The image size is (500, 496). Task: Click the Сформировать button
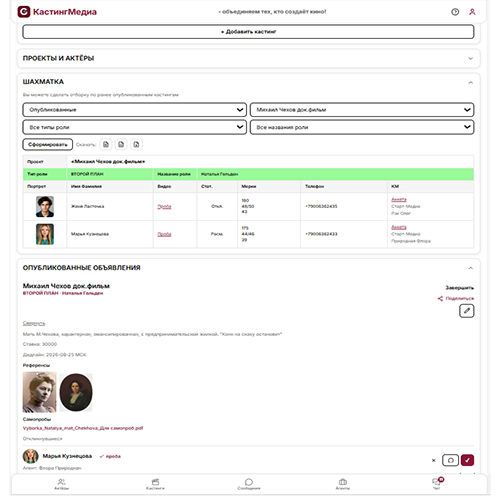(48, 144)
